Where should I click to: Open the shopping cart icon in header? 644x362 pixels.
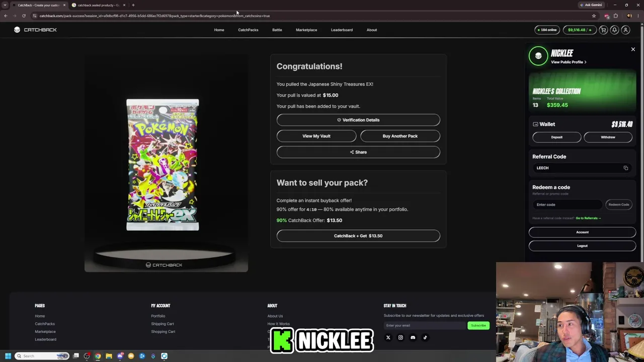pos(603,30)
